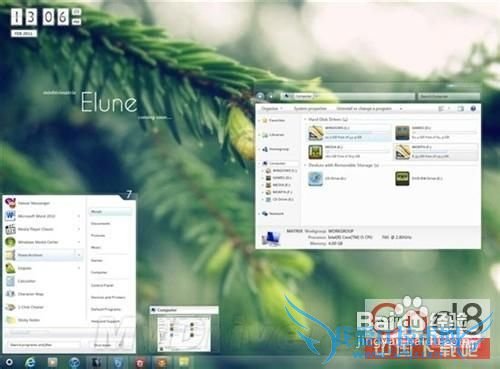Open the Messenger icon atop Start menu
Screen dimensions: 500x369
10,203
